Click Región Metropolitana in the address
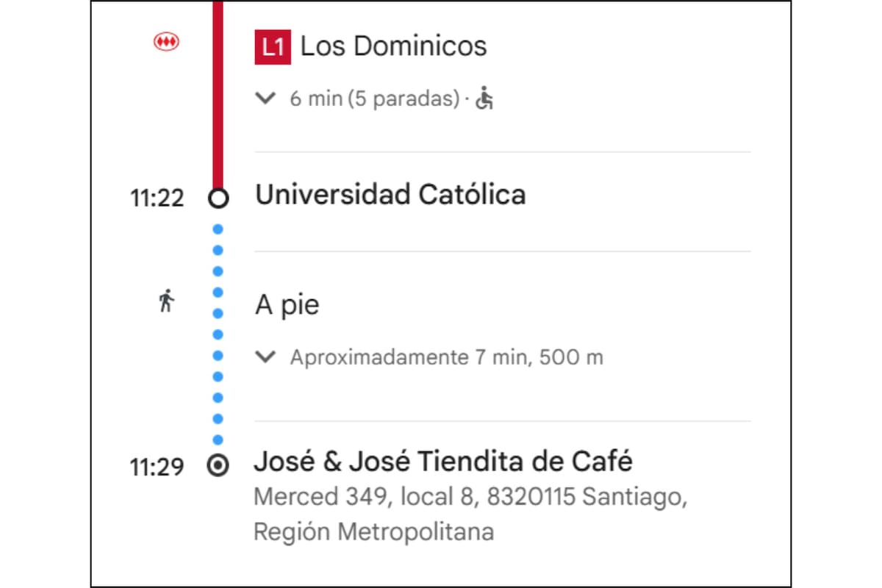This screenshot has width=882, height=588. point(373,531)
